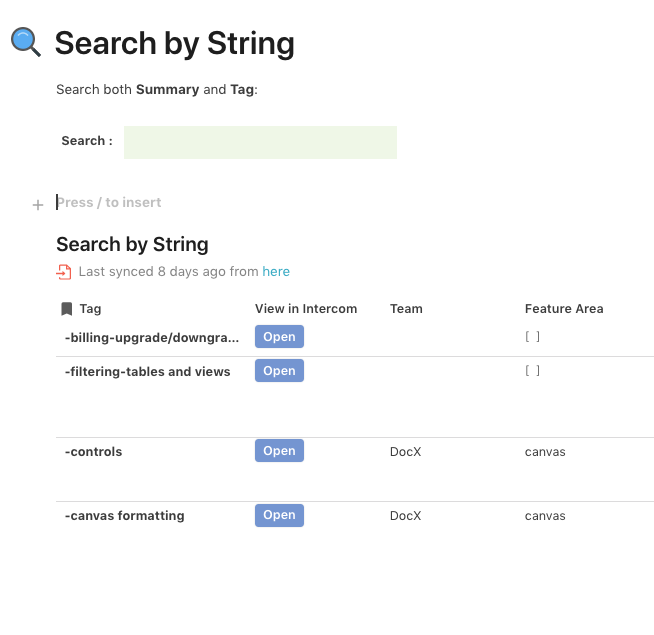
Task: Select the -canvas formatting tag cell
Action: tap(125, 516)
